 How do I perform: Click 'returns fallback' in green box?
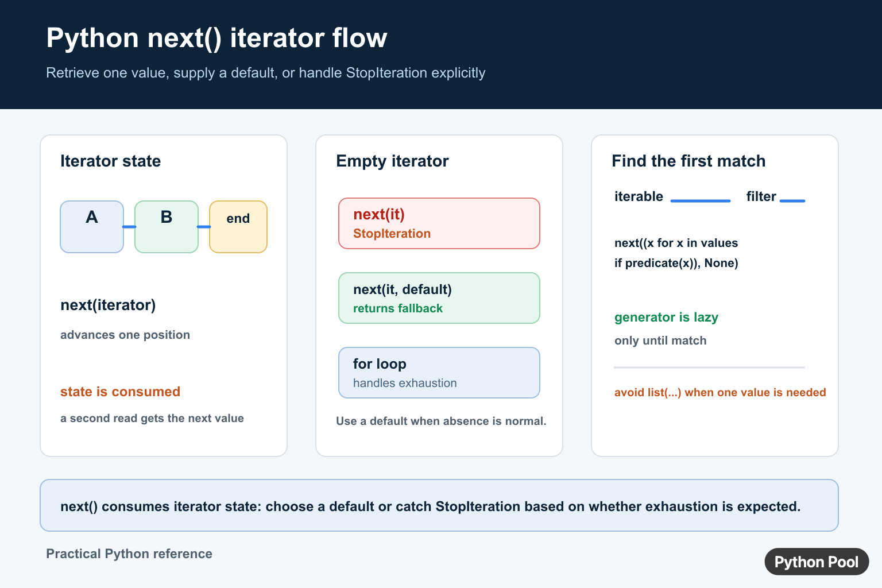[x=398, y=308]
